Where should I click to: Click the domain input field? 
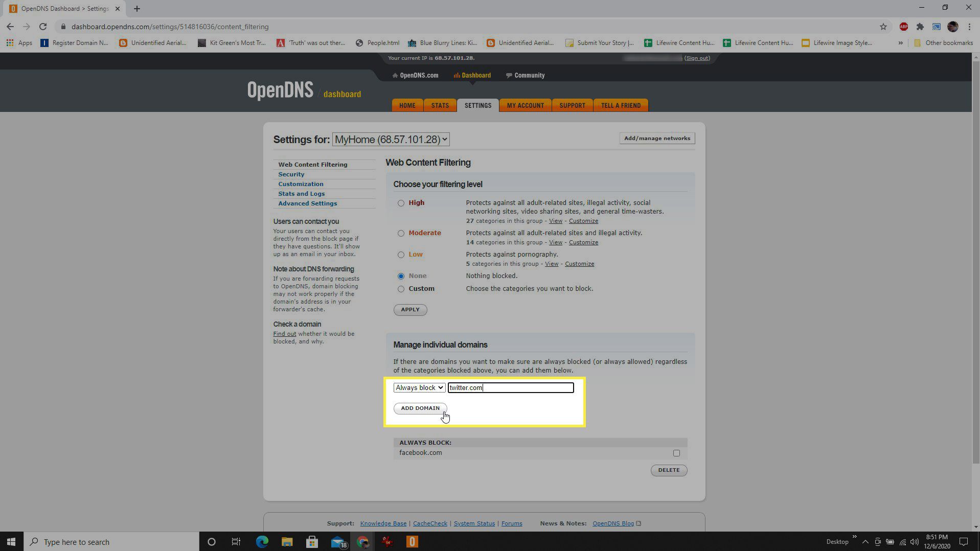click(x=511, y=387)
